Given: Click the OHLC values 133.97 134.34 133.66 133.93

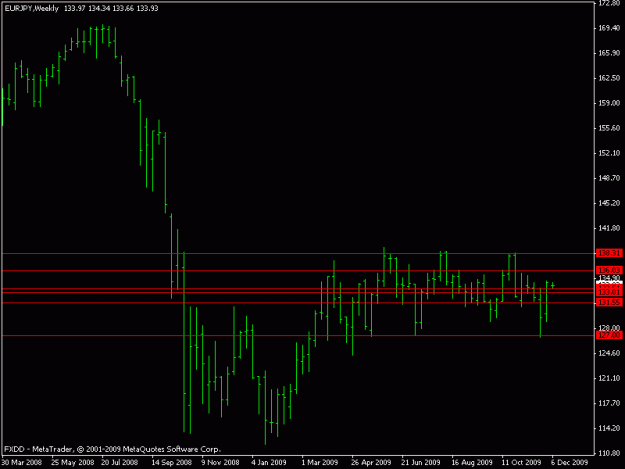Looking at the screenshot, I should 111,8.
